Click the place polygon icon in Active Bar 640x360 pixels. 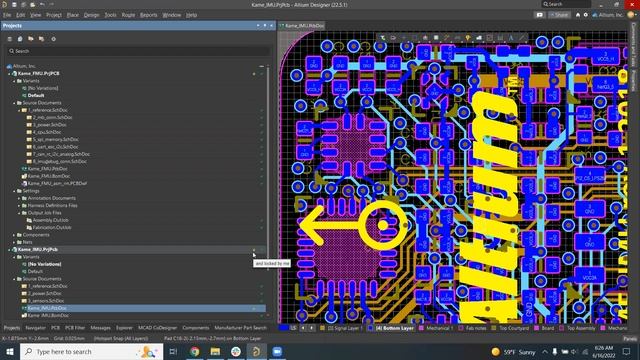(x=478, y=38)
